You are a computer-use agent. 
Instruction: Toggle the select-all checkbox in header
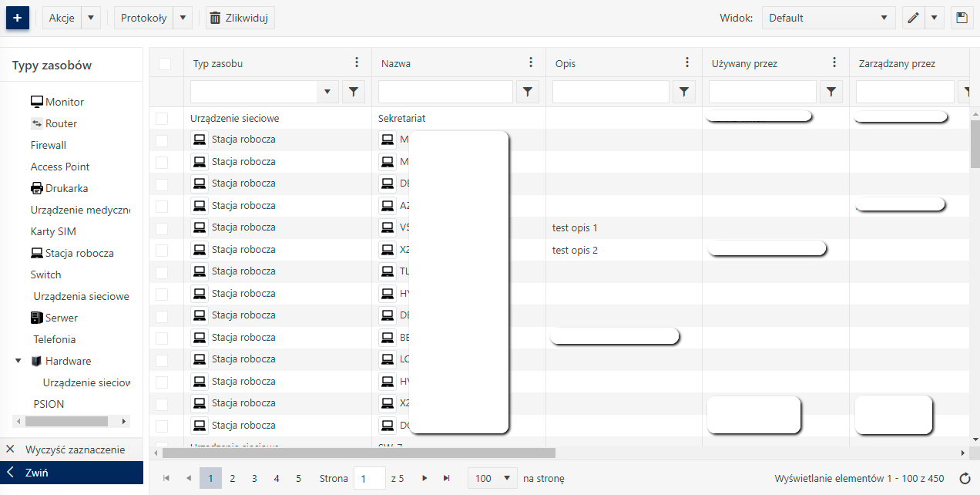click(x=165, y=64)
